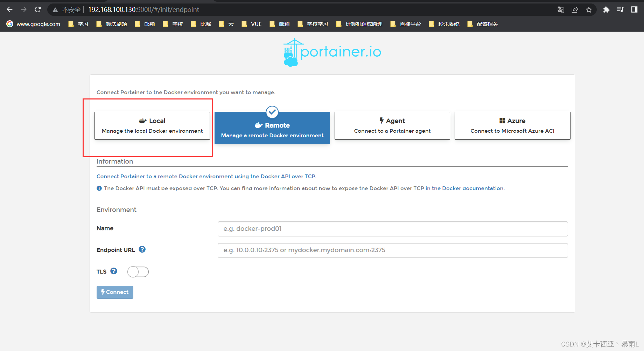Open the Docker documentation link
644x351 pixels.
point(465,188)
